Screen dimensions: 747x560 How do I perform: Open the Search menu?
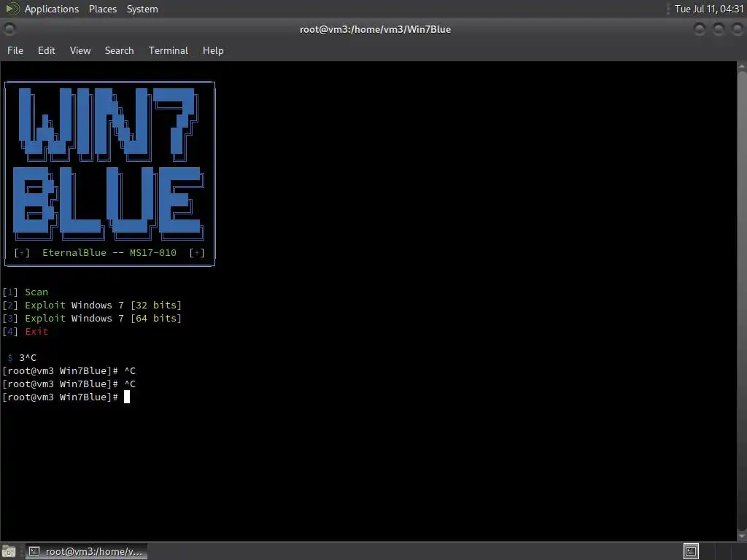119,50
